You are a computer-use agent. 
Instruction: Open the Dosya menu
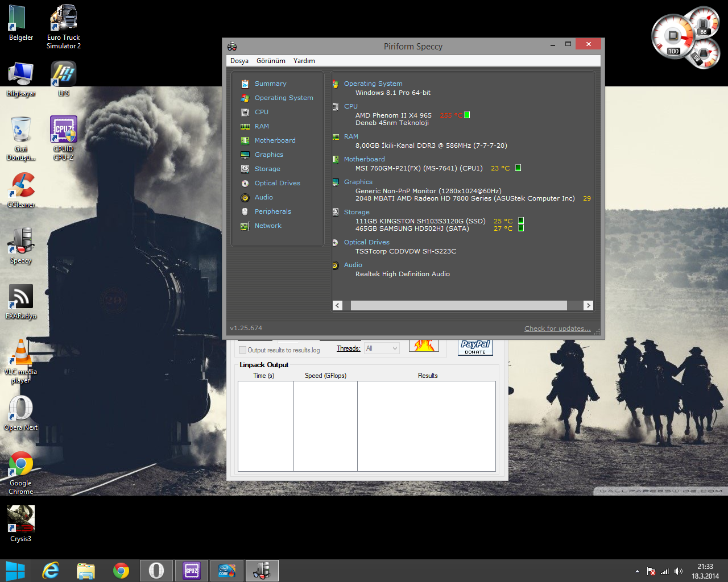tap(239, 61)
